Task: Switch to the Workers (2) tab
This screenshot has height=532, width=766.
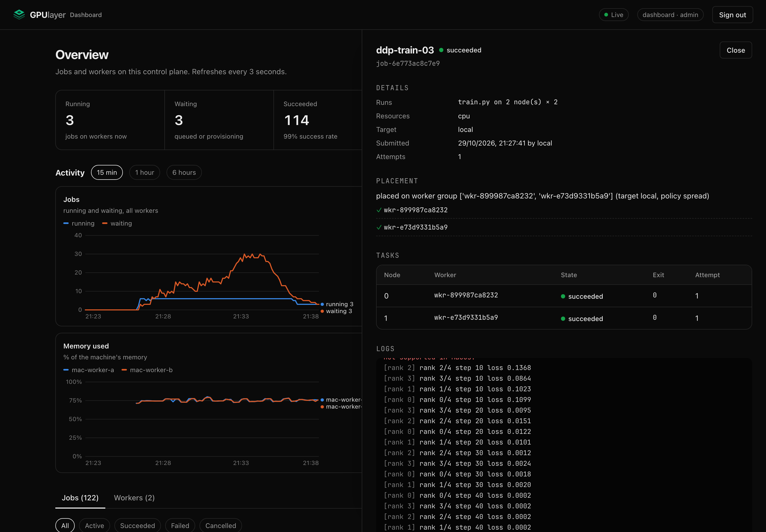Action: click(134, 498)
